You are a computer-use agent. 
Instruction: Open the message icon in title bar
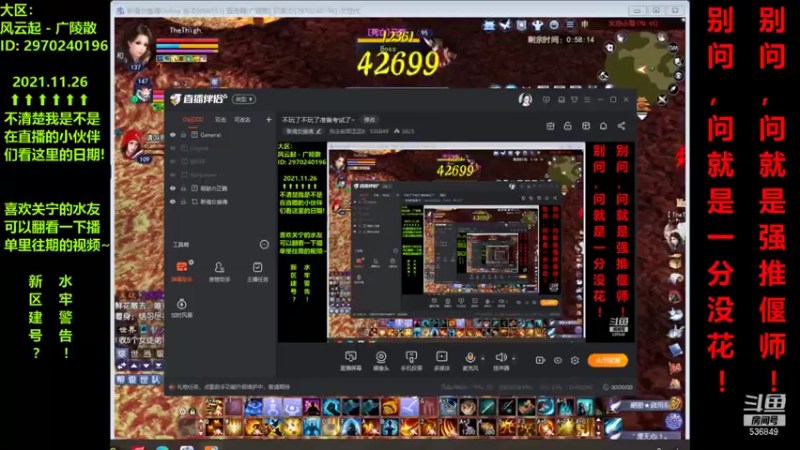546,99
